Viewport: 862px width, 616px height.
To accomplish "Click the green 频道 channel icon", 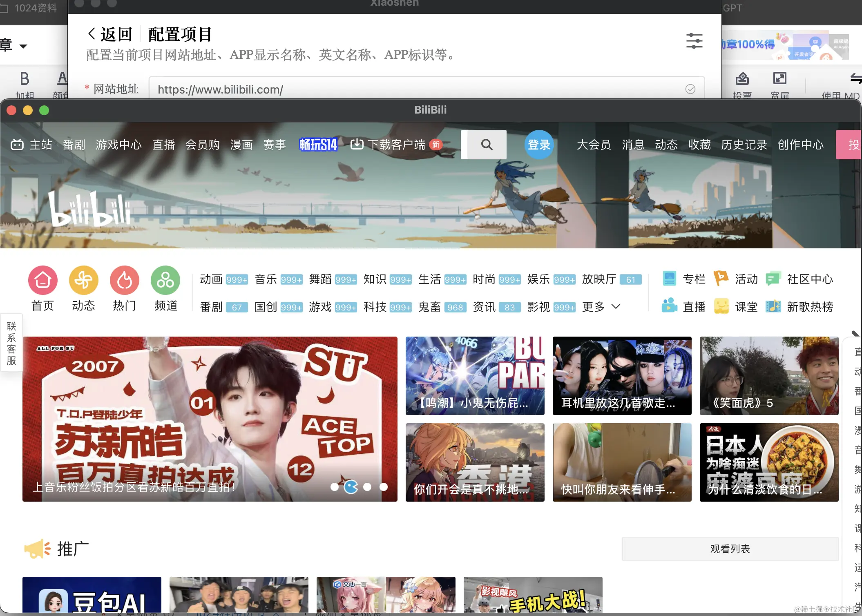I will tap(165, 280).
